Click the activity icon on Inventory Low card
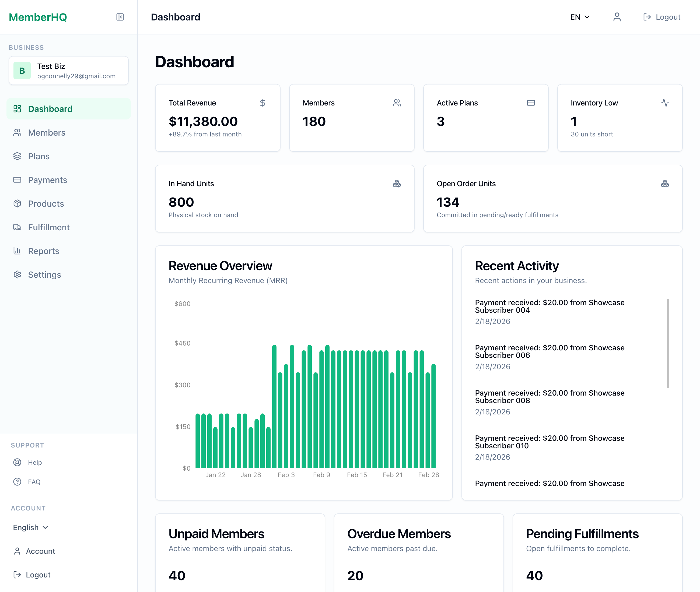Viewport: 700px width, 592px height. pyautogui.click(x=665, y=103)
